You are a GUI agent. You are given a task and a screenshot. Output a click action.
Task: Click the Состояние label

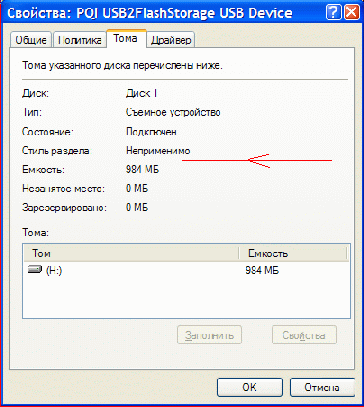click(x=47, y=132)
